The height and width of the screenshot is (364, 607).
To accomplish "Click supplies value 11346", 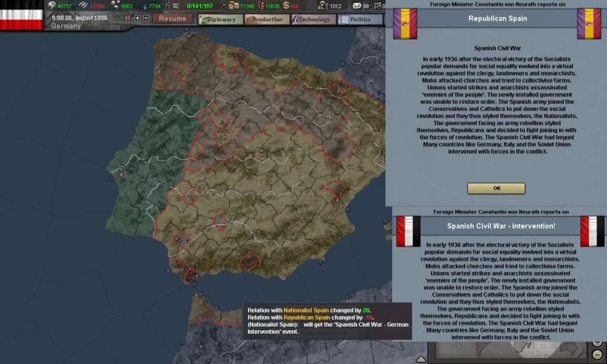I will tap(247, 6).
